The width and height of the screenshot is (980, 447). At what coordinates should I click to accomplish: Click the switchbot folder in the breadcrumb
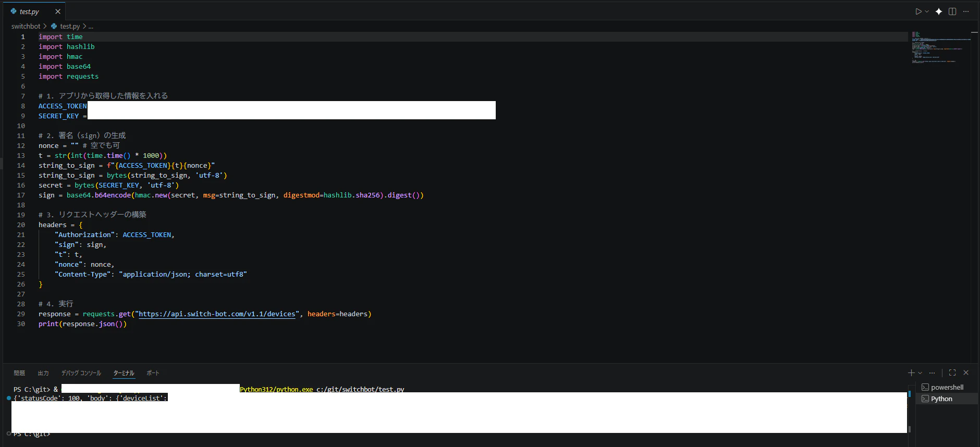pos(26,26)
